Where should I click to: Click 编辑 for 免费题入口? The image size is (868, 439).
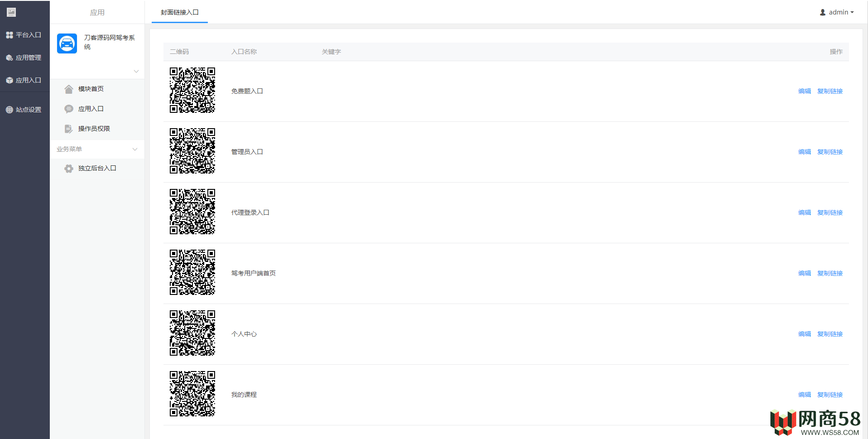[x=805, y=91]
